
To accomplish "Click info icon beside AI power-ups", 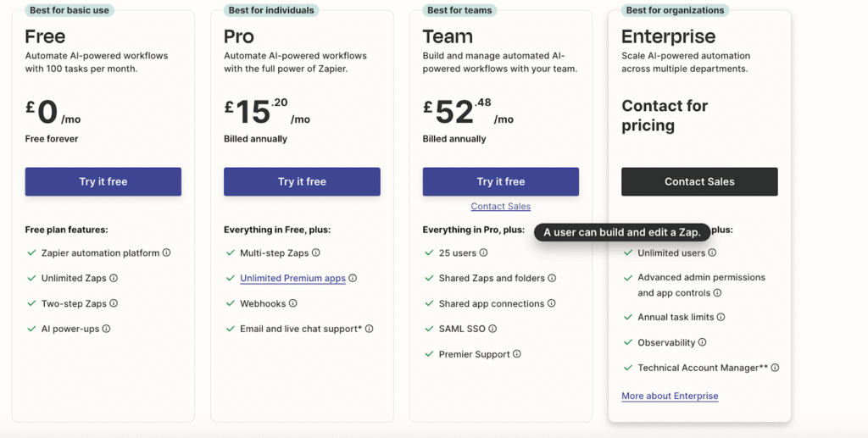I will click(107, 329).
